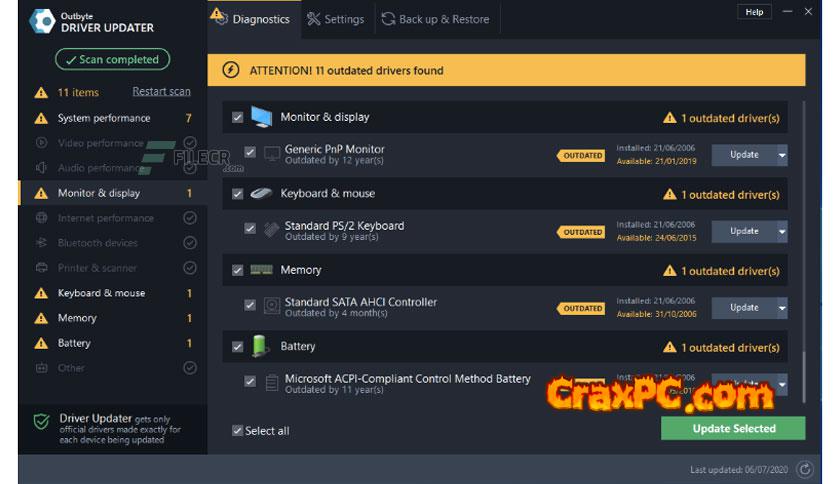Screen dimensions: 836x484
Task: Click the Scan completed status badge
Action: [112, 59]
